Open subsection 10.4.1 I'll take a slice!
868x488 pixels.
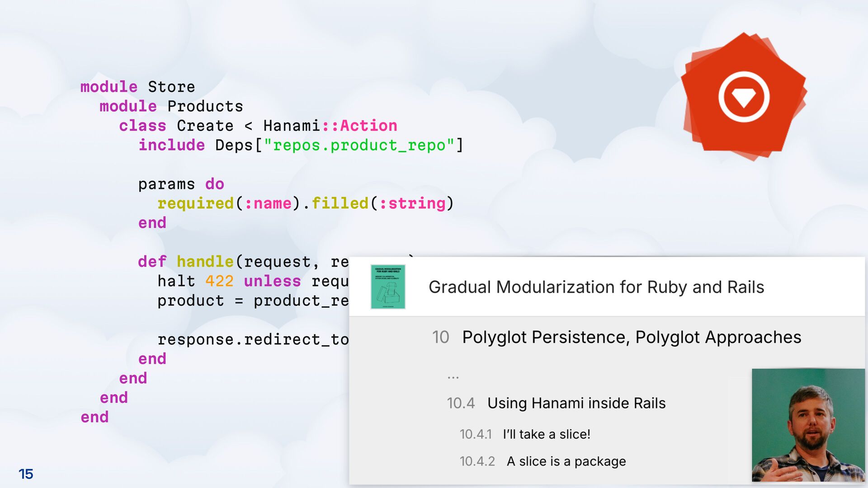[x=546, y=434]
